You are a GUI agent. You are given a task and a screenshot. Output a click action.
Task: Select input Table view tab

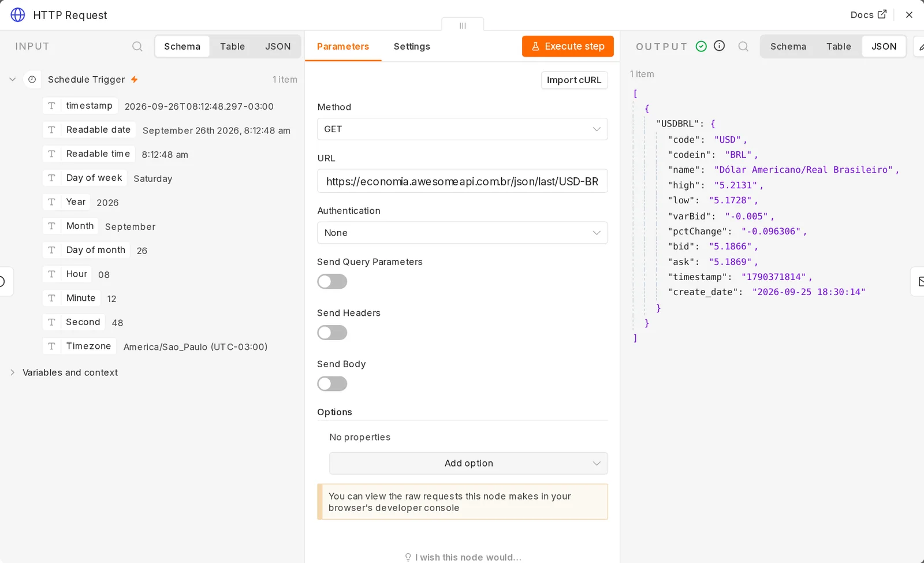pyautogui.click(x=232, y=46)
